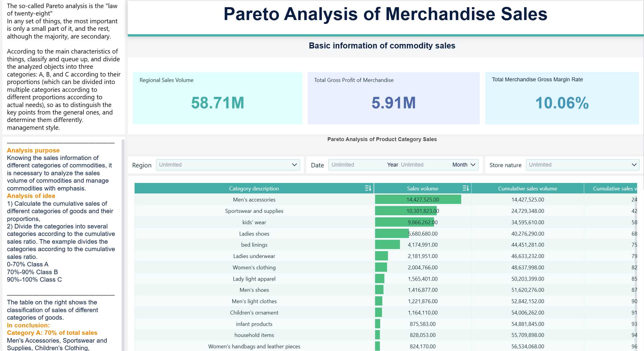
Task: Click the In conclusion heading
Action: [28, 325]
